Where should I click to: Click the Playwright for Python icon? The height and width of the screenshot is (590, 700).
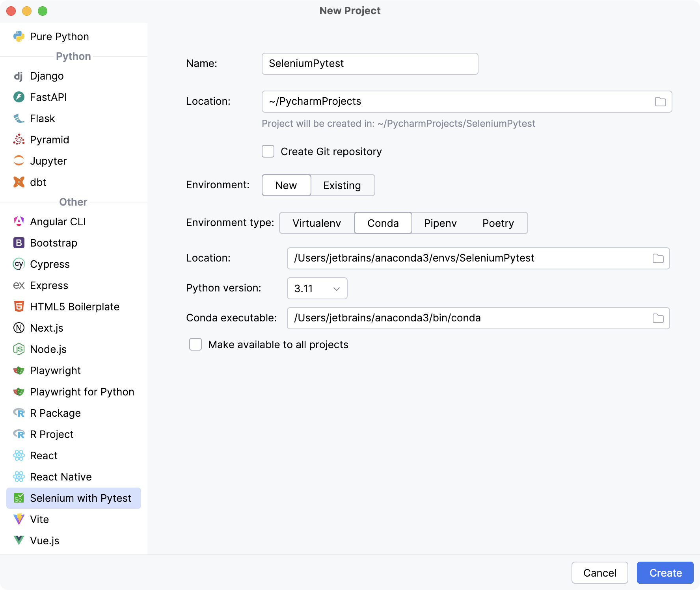click(x=19, y=391)
